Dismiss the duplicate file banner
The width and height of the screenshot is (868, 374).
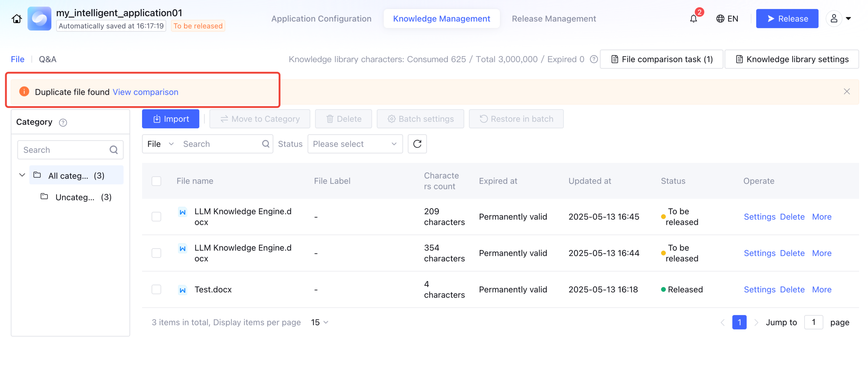tap(846, 92)
